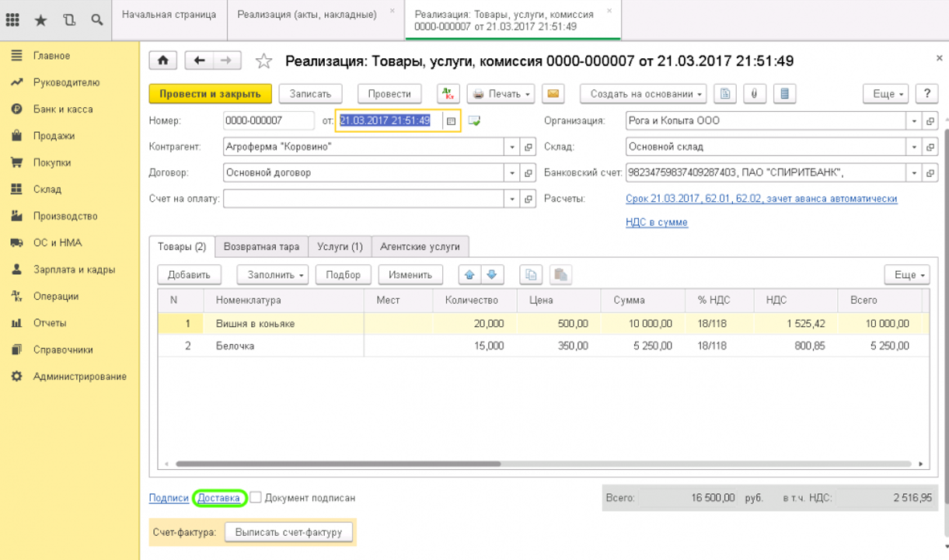The height and width of the screenshot is (560, 949).
Task: Toggle the Документ подписан checkbox
Action: tap(256, 498)
